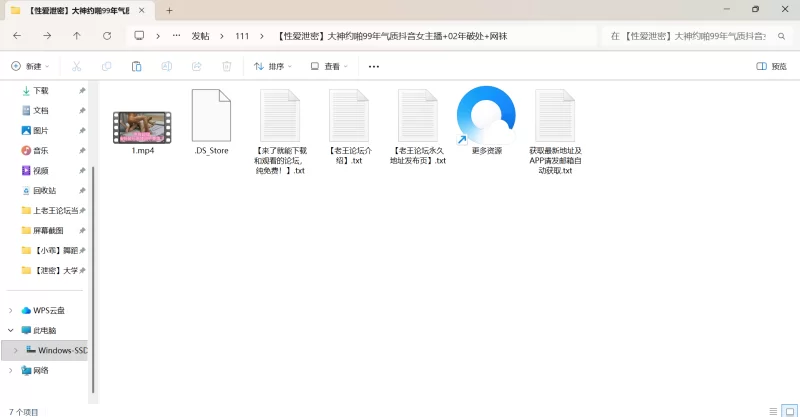
Task: Click the Share icon in the toolbar
Action: [x=196, y=66]
